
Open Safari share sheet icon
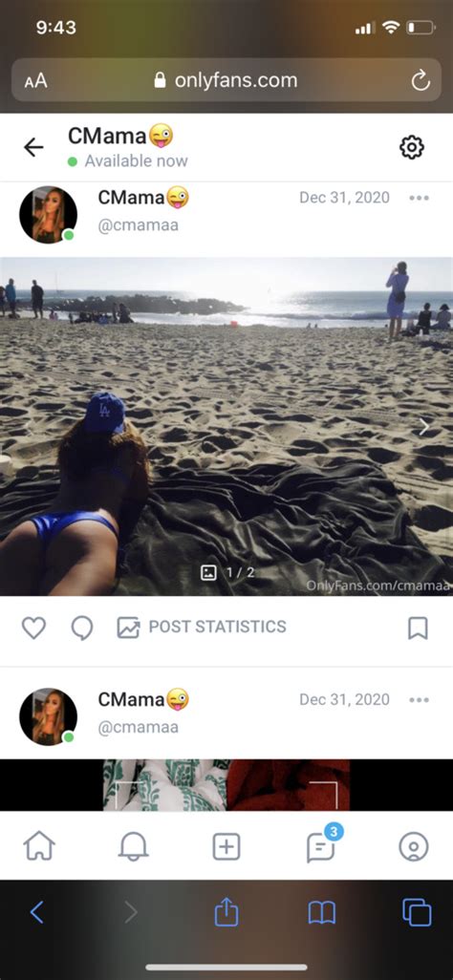pos(226,912)
